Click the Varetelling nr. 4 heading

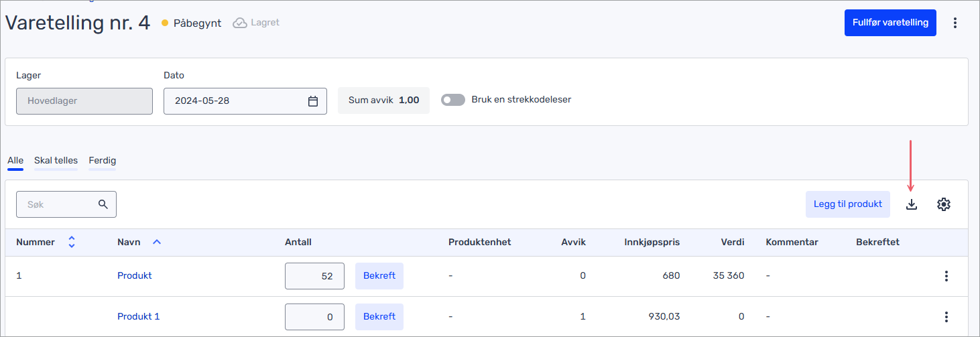pyautogui.click(x=78, y=22)
